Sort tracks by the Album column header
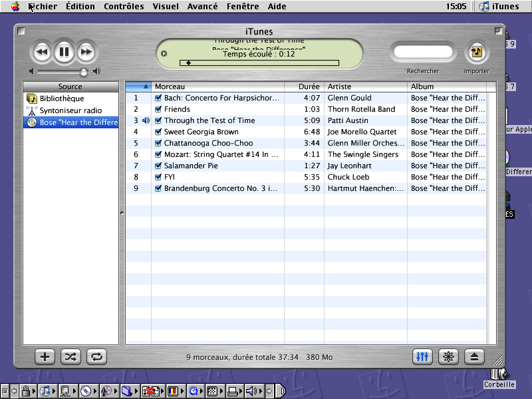 pyautogui.click(x=447, y=86)
